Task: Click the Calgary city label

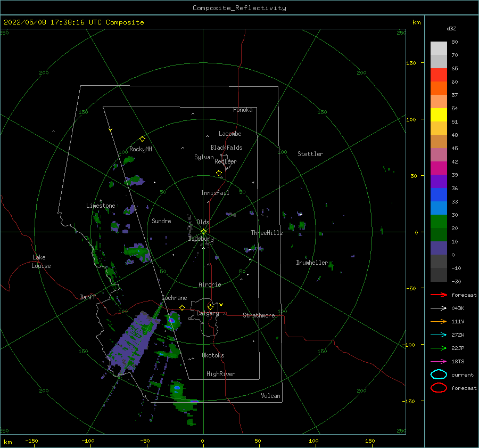Action: [x=208, y=313]
